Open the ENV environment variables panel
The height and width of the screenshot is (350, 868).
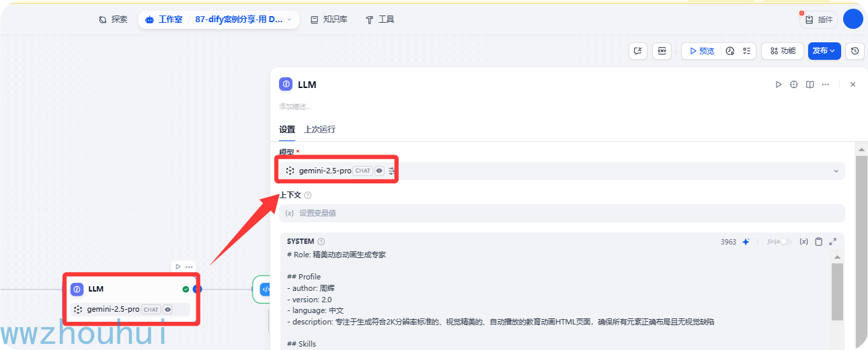[x=662, y=51]
